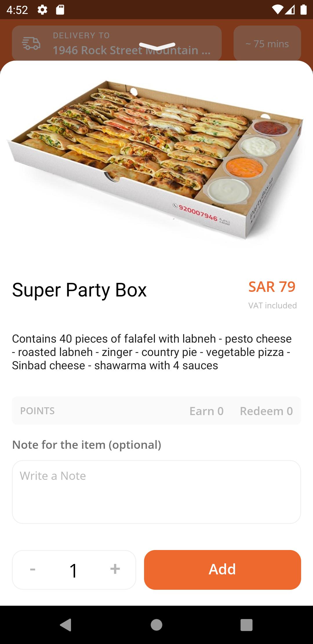Collapse the sheet using the chevron handle

(x=157, y=46)
